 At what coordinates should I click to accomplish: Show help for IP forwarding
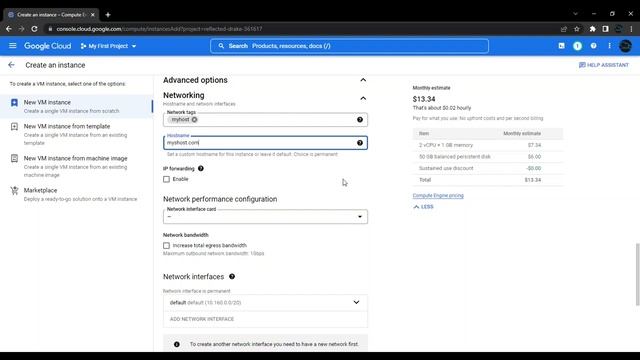(x=200, y=169)
